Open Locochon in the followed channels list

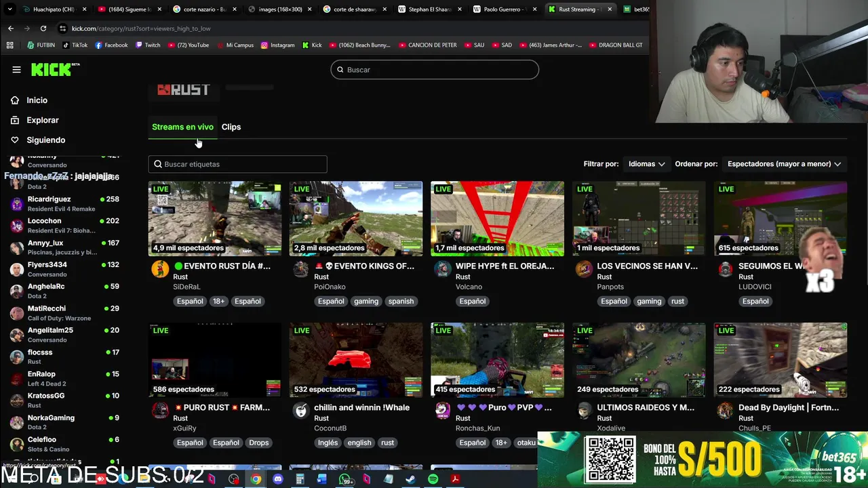(64, 225)
